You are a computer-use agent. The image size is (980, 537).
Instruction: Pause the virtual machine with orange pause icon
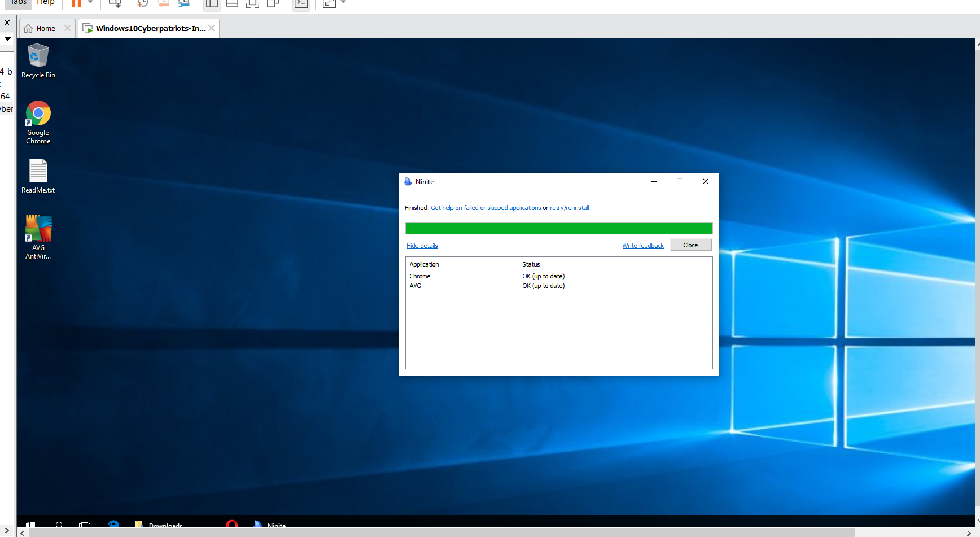click(x=76, y=3)
